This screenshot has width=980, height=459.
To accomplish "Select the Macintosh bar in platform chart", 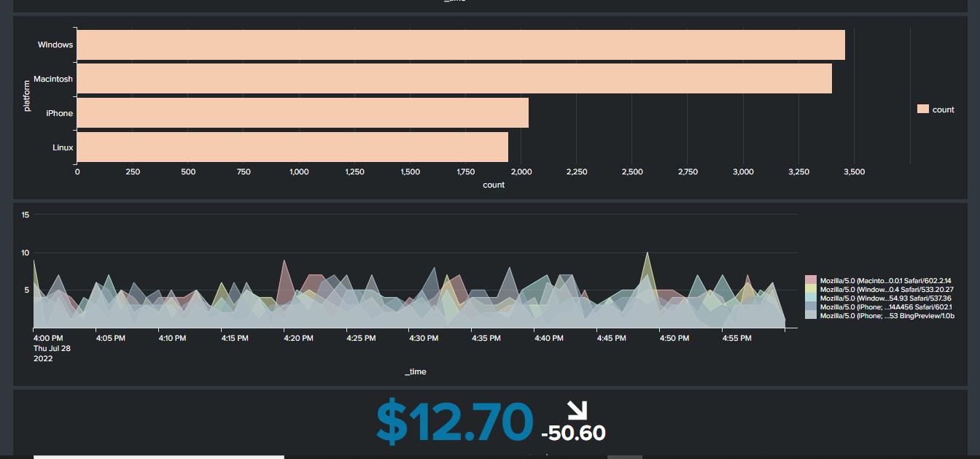I will (454, 79).
